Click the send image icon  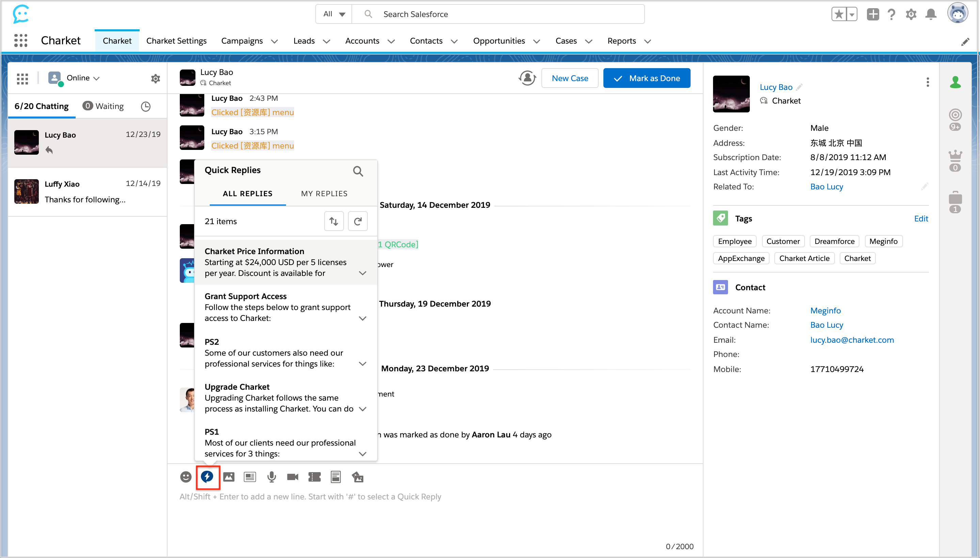click(x=228, y=477)
